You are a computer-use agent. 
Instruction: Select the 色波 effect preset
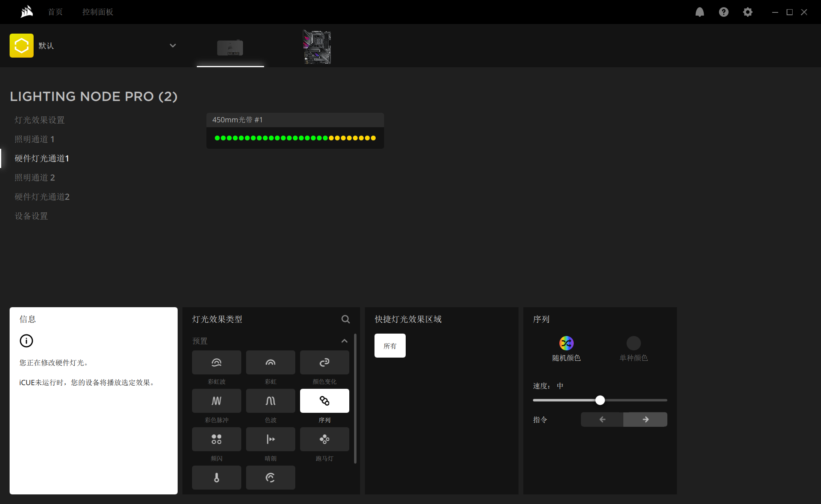(270, 400)
